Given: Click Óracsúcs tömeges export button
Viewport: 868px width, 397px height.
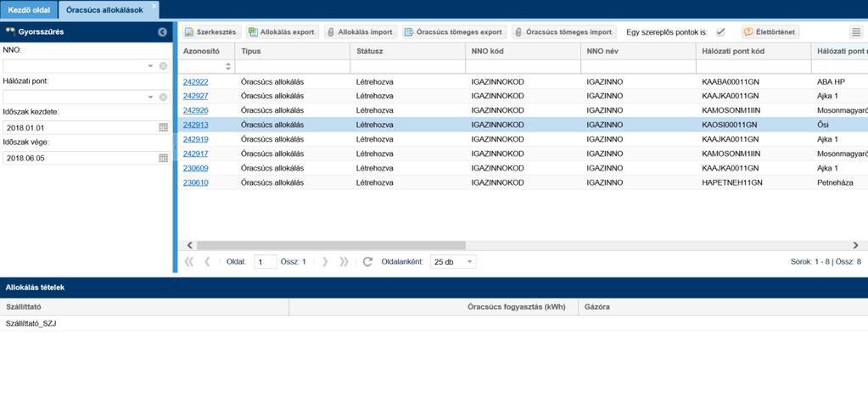Looking at the screenshot, I should pos(454,32).
